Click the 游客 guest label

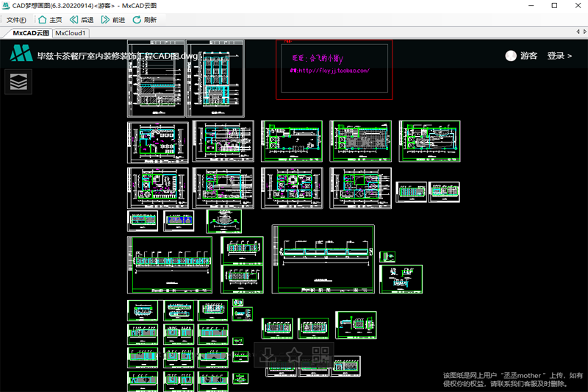pos(528,56)
